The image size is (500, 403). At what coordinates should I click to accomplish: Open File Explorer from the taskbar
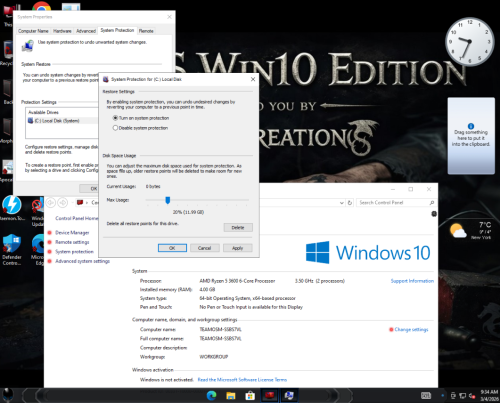pos(231,395)
